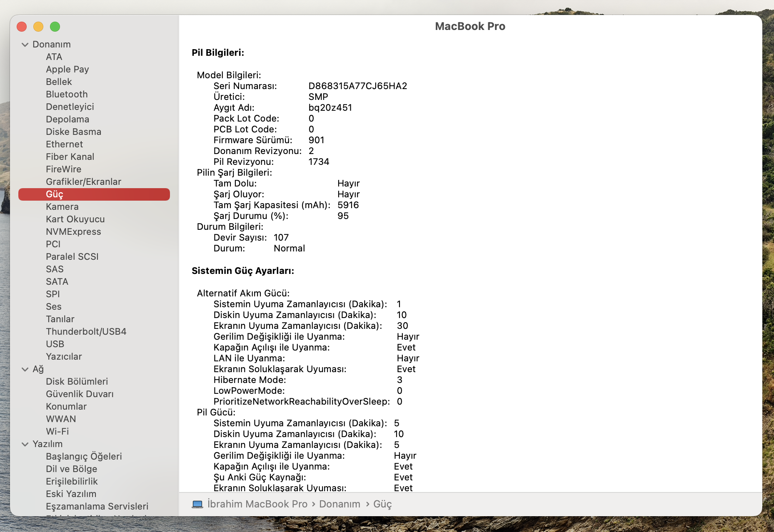Open NVMExpress in the sidebar
Viewport: 774px width, 532px height.
[x=73, y=232]
